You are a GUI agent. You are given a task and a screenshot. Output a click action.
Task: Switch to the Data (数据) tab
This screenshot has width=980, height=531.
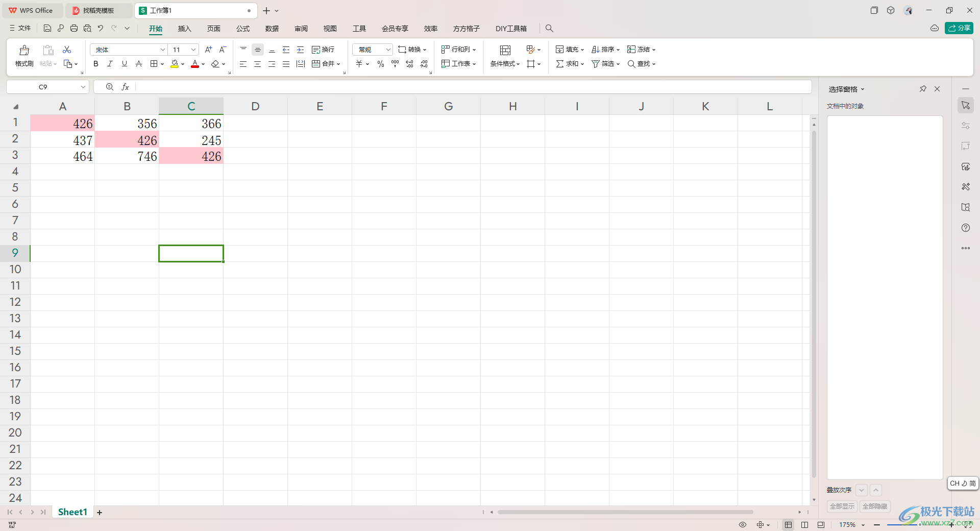pyautogui.click(x=272, y=29)
